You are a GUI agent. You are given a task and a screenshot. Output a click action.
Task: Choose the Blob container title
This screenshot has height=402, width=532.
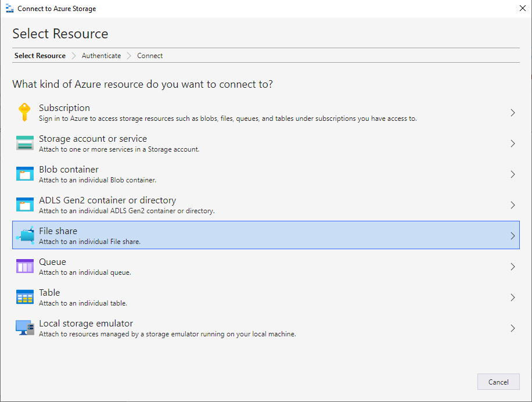pyautogui.click(x=69, y=169)
